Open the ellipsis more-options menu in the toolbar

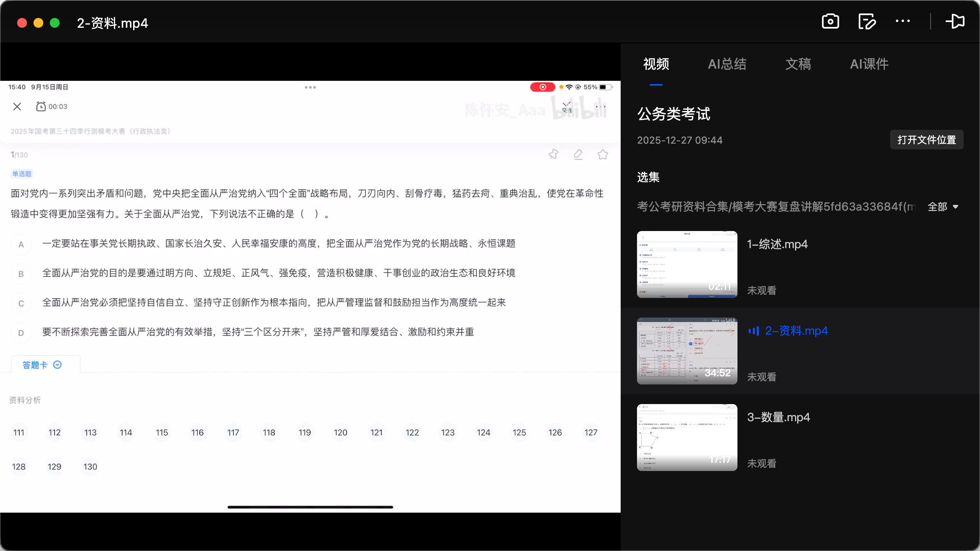pyautogui.click(x=903, y=22)
